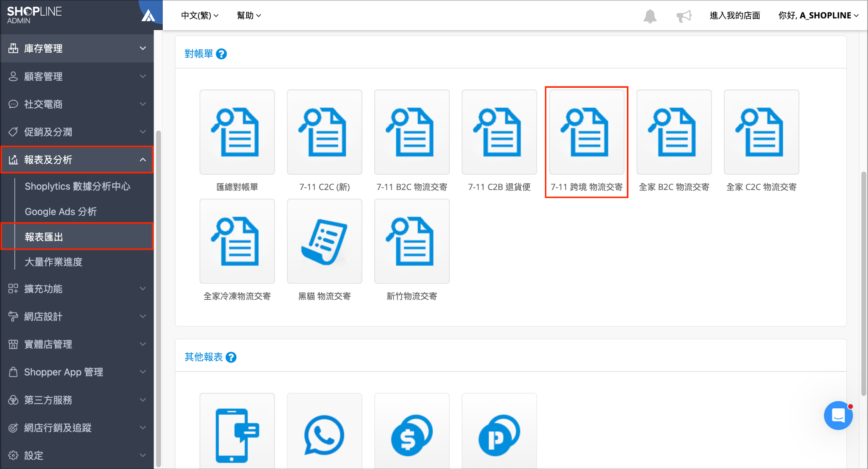Screen dimensions: 868x469
Task: Open the 7-11 B2C 物流交寄 statement icon
Action: click(412, 132)
